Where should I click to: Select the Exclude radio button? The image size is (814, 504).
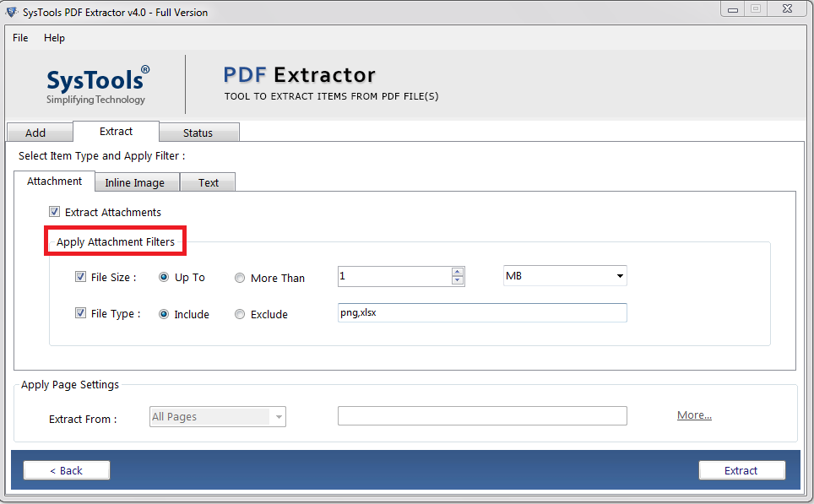click(x=239, y=314)
